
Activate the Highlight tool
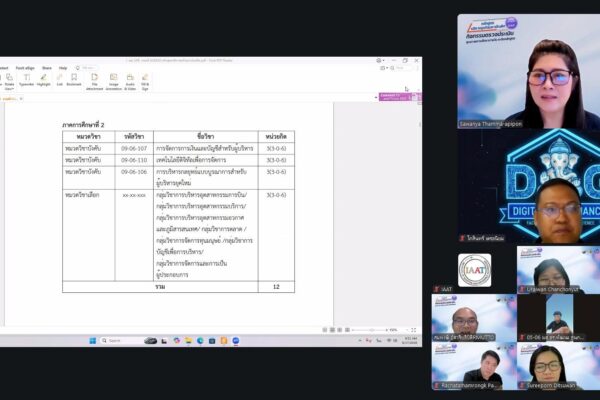tap(44, 80)
